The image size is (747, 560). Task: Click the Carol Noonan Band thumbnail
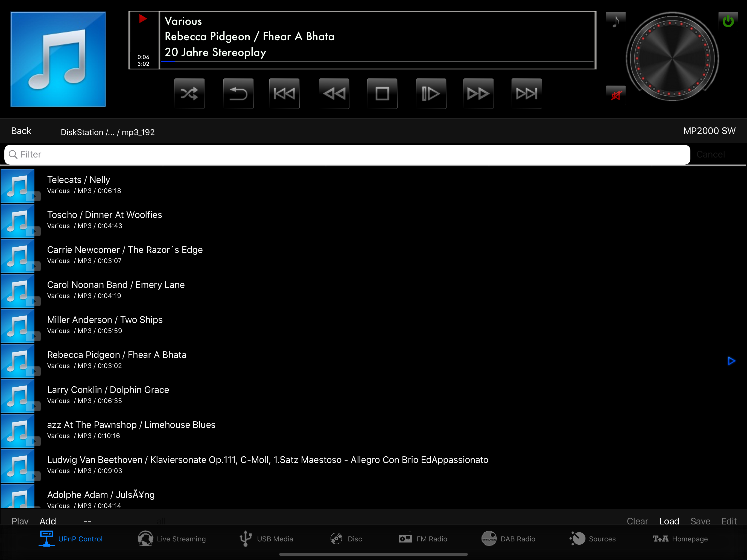pyautogui.click(x=17, y=290)
